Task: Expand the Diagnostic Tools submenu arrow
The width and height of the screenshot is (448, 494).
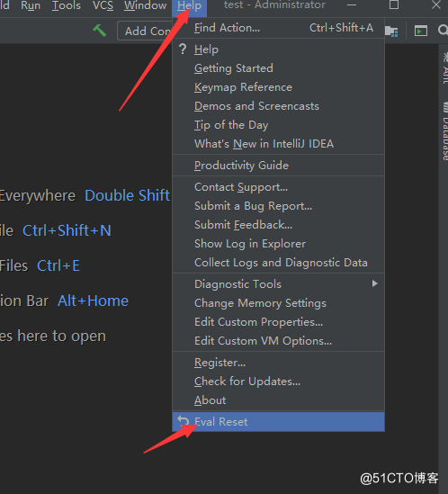Action: (374, 283)
